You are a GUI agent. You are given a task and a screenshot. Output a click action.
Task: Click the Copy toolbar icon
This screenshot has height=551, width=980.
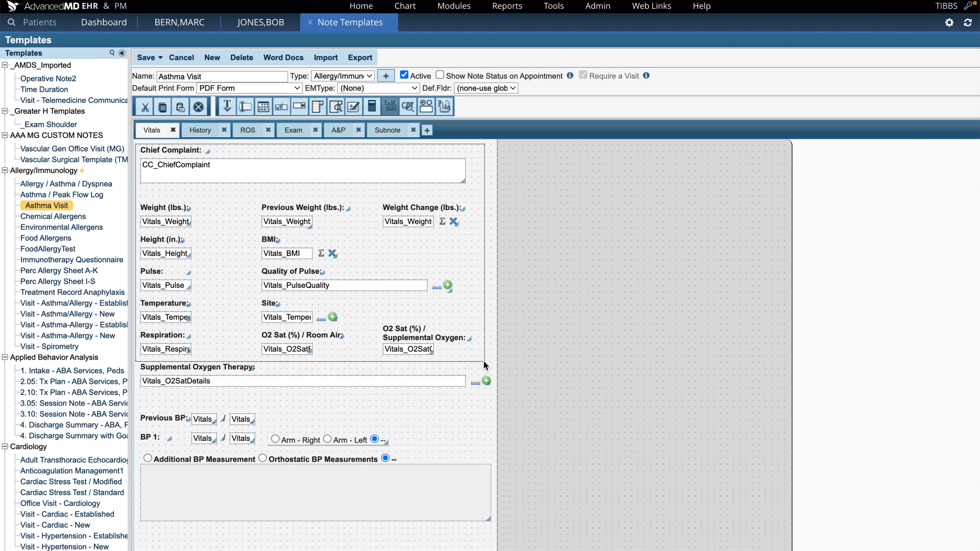(163, 107)
